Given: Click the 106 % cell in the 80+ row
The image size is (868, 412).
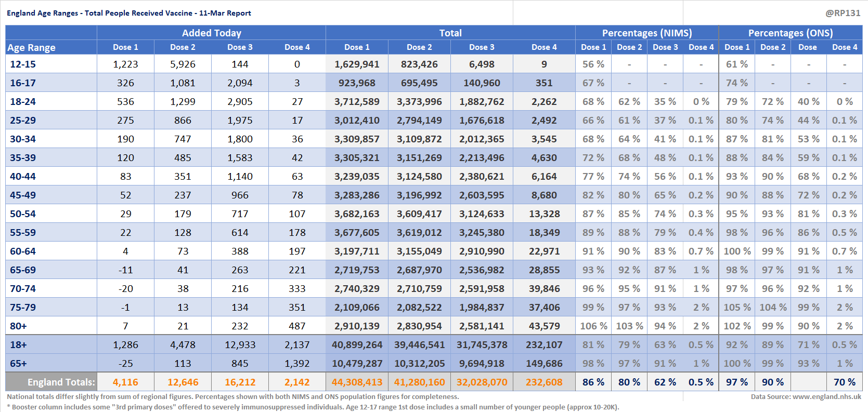Looking at the screenshot, I should click(593, 326).
